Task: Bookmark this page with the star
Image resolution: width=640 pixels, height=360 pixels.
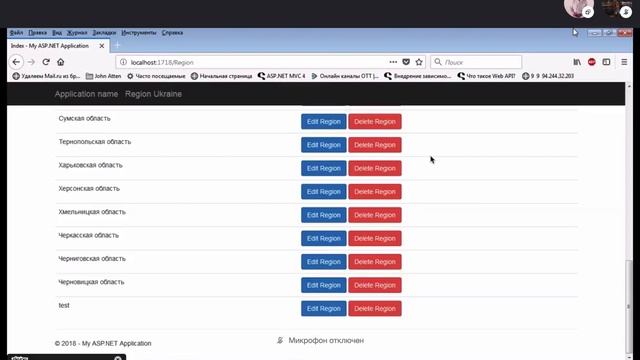Action: tap(419, 62)
